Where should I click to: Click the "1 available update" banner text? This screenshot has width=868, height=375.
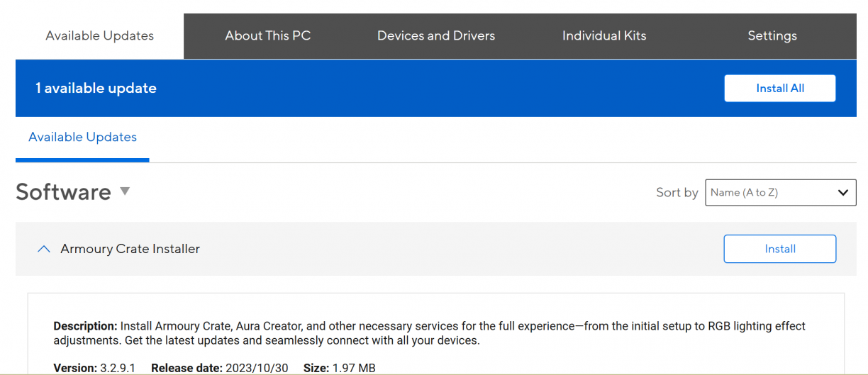(96, 88)
